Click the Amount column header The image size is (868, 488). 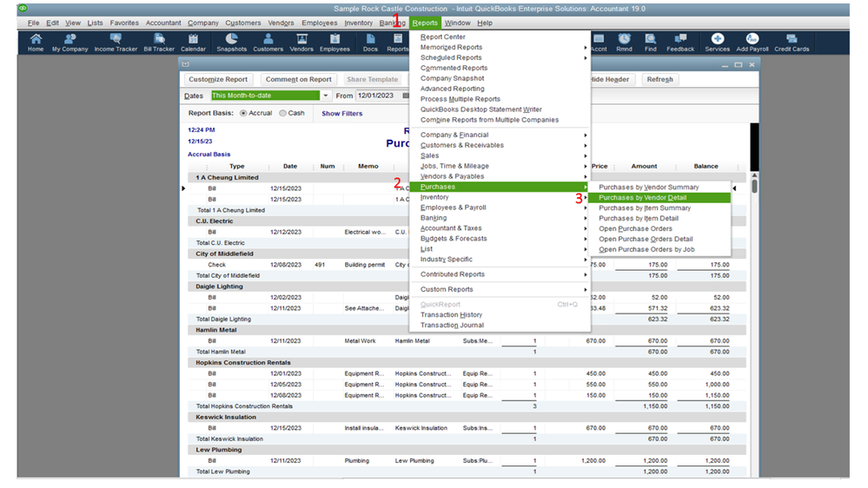[645, 166]
